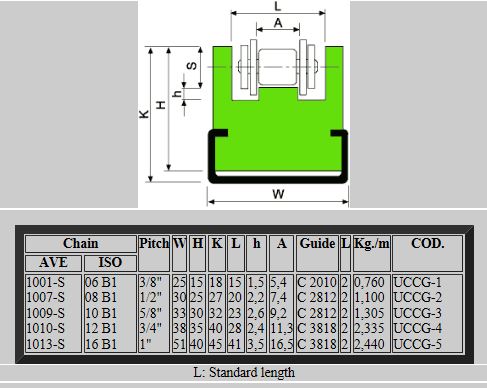This screenshot has width=487, height=388.
Task: Select the ISO sub-header cell
Action: (x=110, y=263)
